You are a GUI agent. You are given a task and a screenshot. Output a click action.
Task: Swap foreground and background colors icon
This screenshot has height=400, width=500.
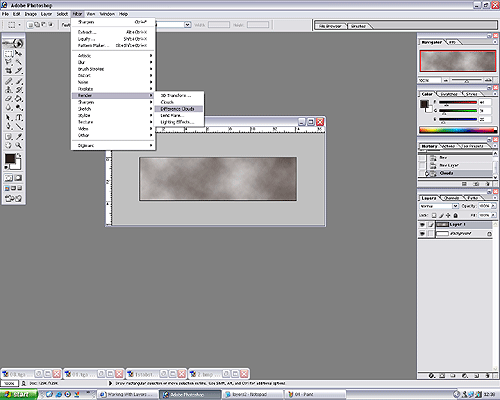(19, 155)
